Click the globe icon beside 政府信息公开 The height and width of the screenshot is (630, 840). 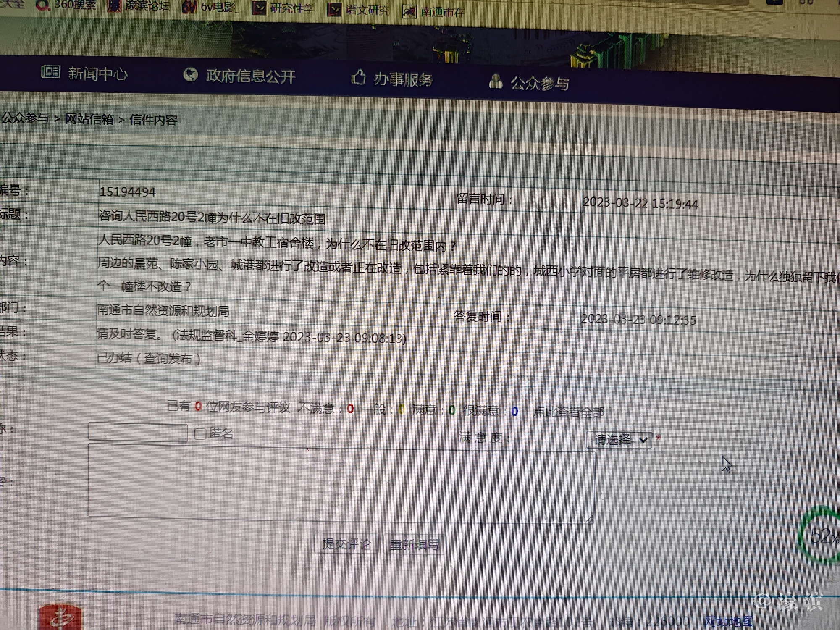(x=191, y=75)
